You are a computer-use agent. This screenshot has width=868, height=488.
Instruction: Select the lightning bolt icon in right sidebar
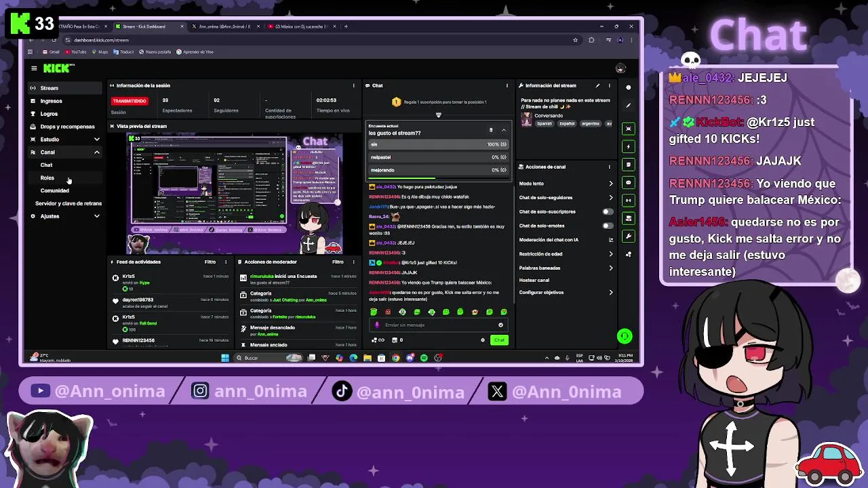pyautogui.click(x=629, y=146)
